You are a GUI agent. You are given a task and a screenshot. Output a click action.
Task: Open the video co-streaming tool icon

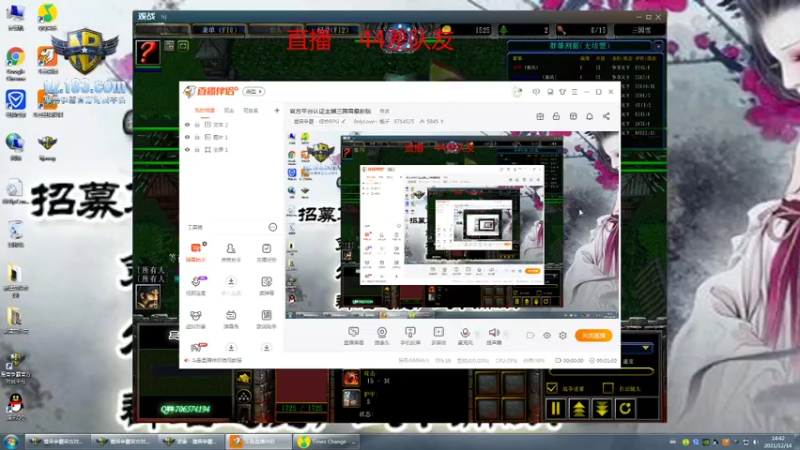tap(196, 286)
